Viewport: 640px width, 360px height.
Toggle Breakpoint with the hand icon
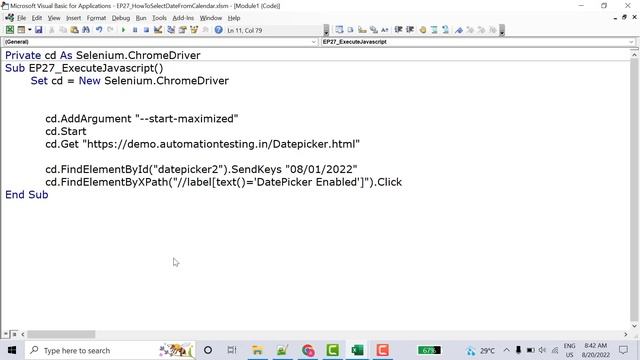(423, 30)
